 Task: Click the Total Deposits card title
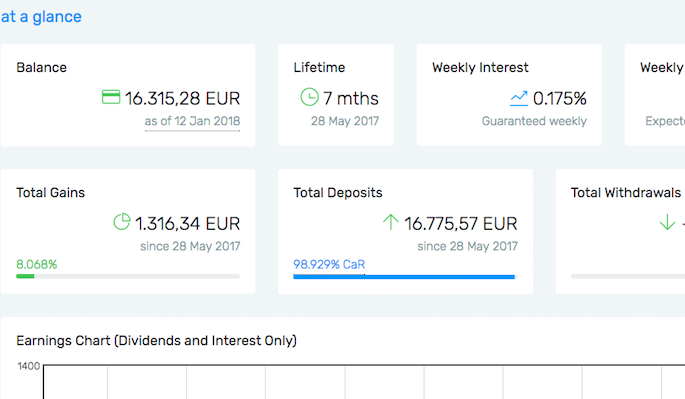click(338, 193)
